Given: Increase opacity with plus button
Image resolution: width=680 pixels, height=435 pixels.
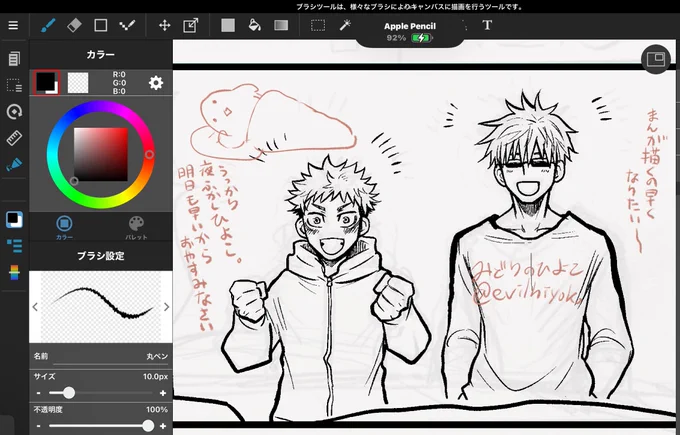Looking at the screenshot, I should coord(163,426).
